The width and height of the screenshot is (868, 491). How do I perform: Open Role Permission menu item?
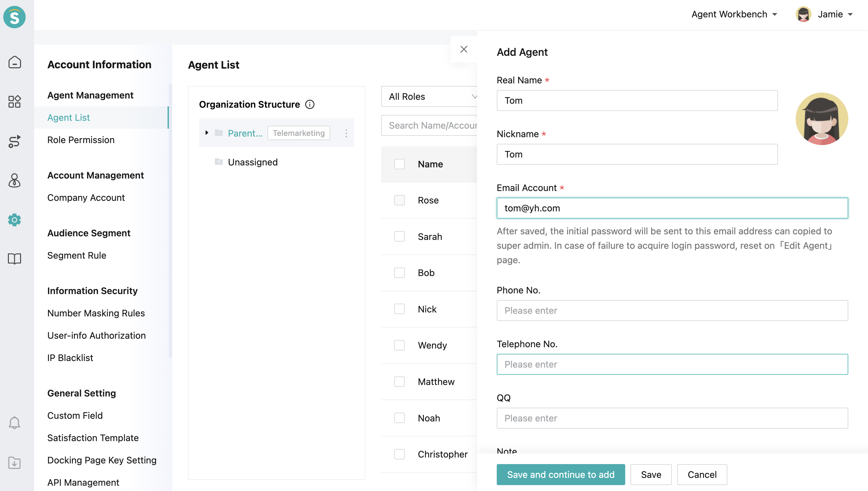point(81,139)
